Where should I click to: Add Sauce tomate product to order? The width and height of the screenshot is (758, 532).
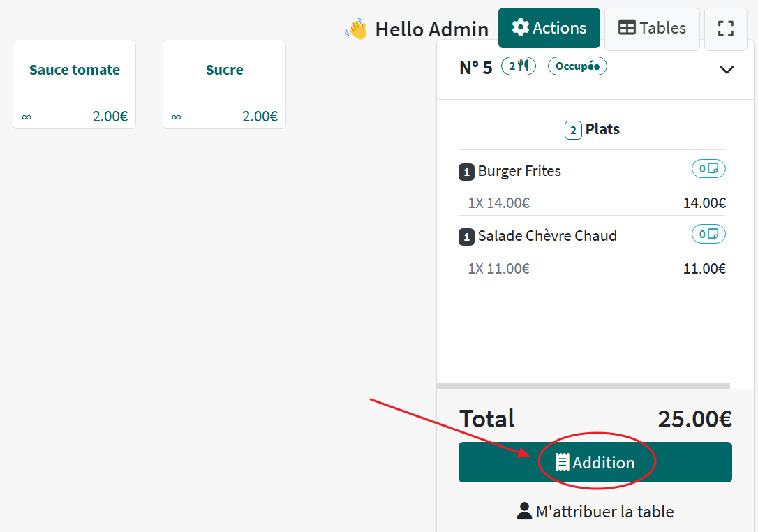coord(75,84)
